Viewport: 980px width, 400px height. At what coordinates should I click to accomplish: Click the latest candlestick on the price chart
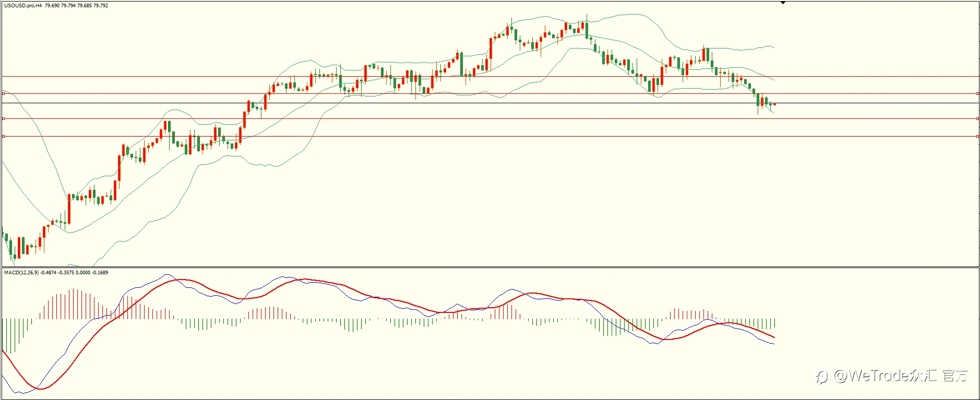[x=775, y=104]
